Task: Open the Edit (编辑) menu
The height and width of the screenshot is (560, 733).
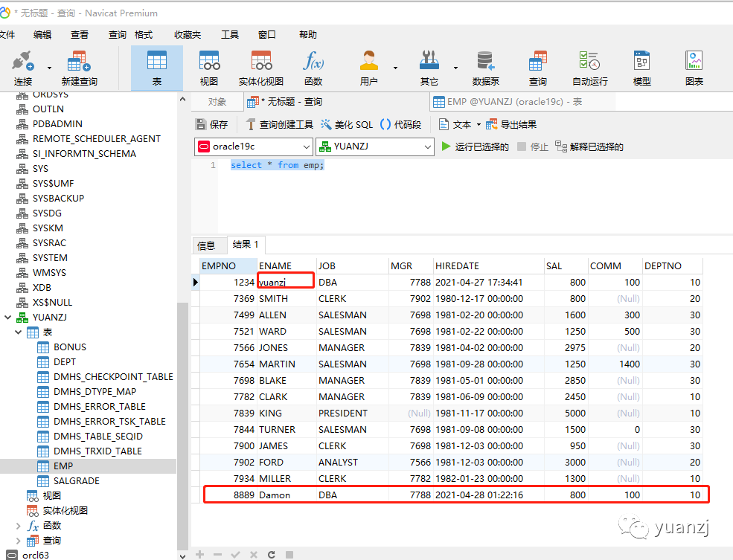Action: click(x=42, y=34)
